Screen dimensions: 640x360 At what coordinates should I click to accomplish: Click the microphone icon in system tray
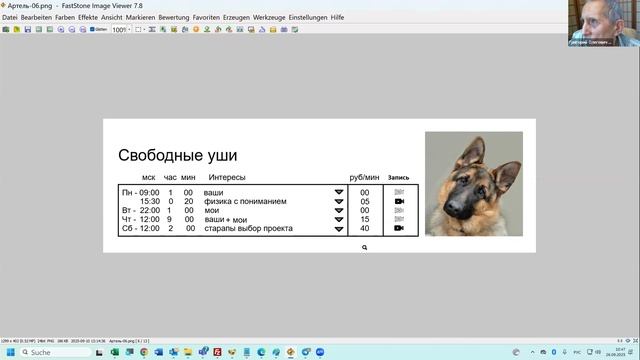coord(564,352)
